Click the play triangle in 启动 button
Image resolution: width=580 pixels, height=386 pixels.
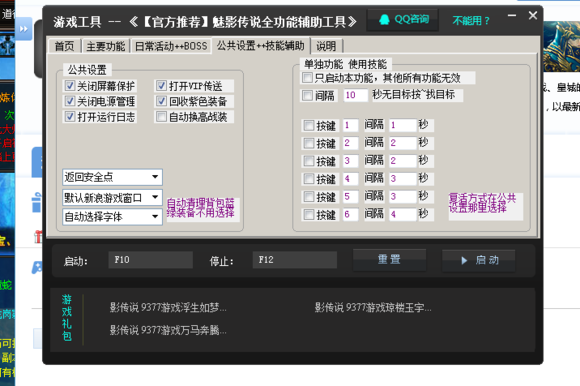(464, 261)
